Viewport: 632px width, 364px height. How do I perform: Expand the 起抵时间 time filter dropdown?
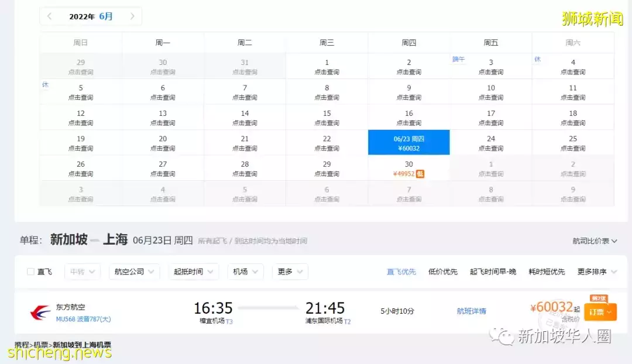coord(194,272)
